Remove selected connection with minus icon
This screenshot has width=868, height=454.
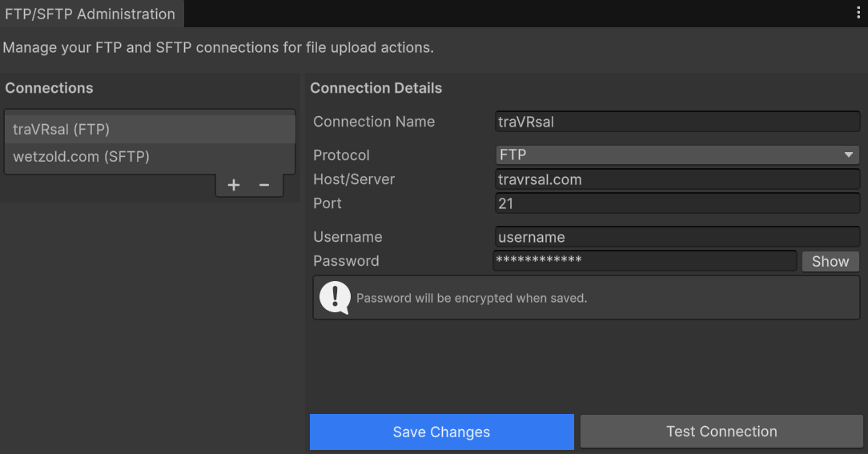pyautogui.click(x=264, y=185)
